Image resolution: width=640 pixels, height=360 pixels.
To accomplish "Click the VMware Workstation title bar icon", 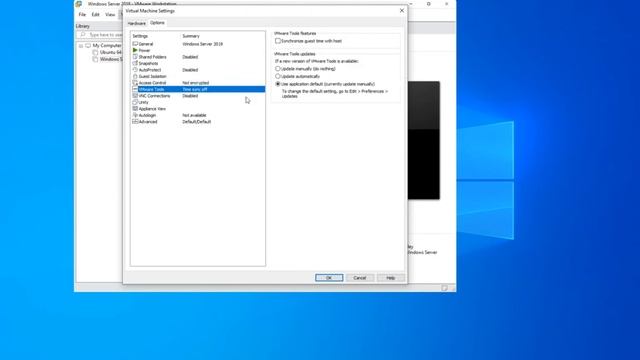I will click(79, 4).
